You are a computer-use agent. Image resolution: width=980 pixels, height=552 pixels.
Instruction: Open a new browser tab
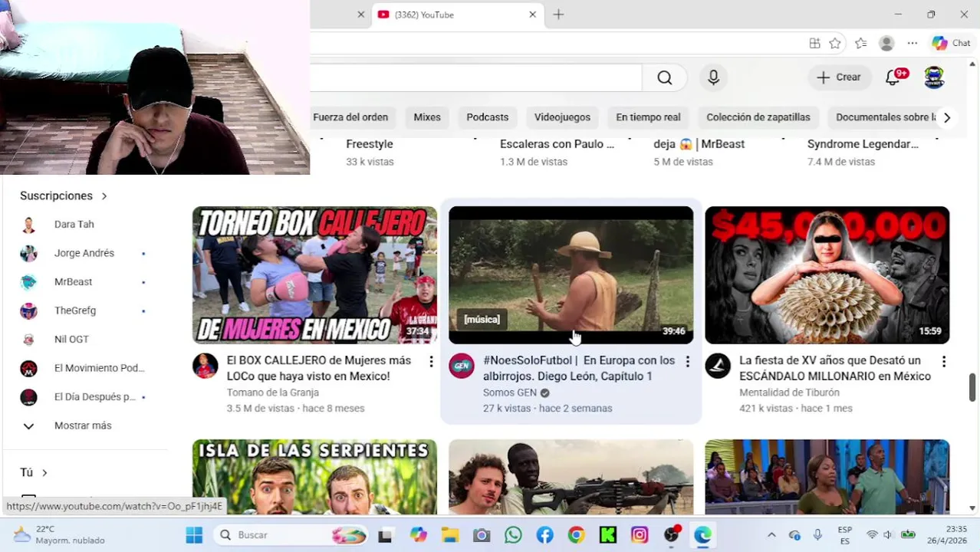(x=558, y=15)
